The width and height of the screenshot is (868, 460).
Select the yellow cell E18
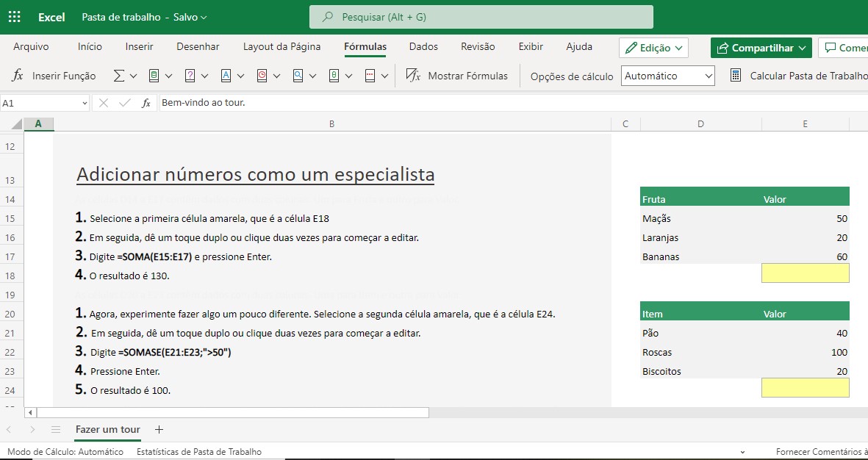[x=805, y=273]
